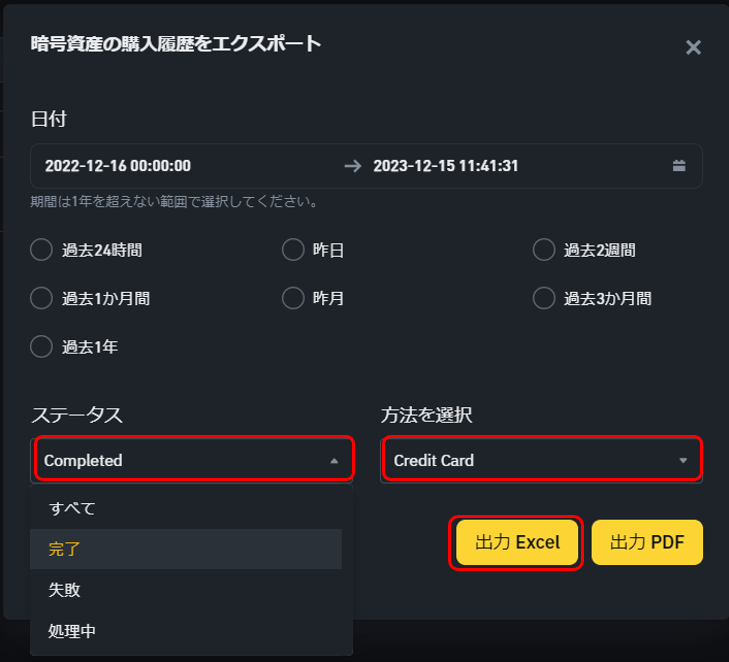729x662 pixels.
Task: Collapse the Completed status dropdown arrow
Action: pos(334,461)
